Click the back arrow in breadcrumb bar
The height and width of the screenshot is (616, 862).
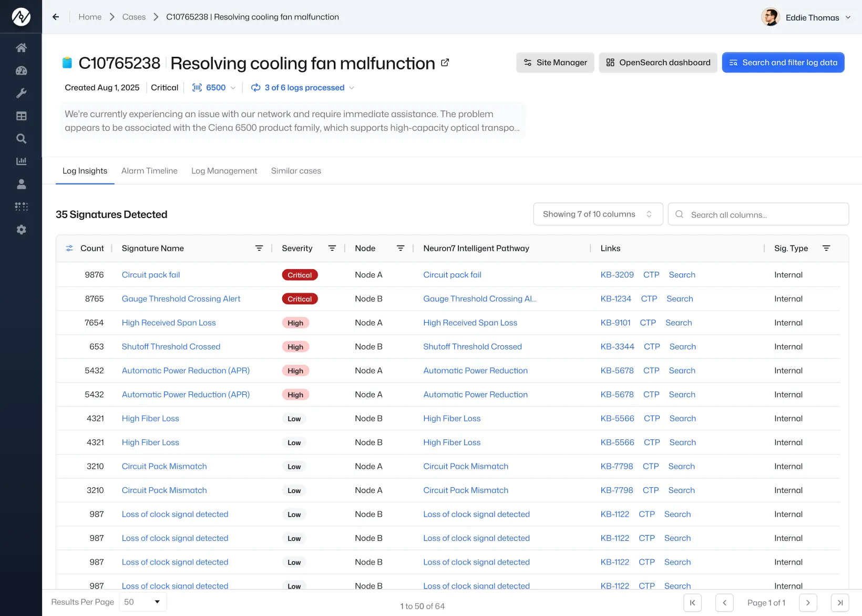56,17
